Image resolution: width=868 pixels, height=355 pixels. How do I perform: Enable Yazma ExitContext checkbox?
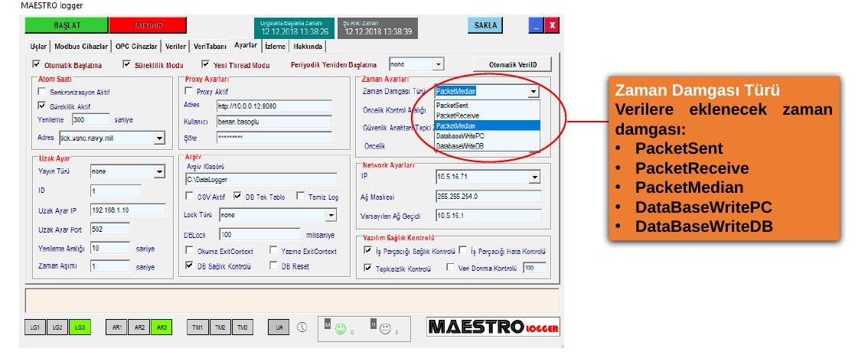[273, 250]
